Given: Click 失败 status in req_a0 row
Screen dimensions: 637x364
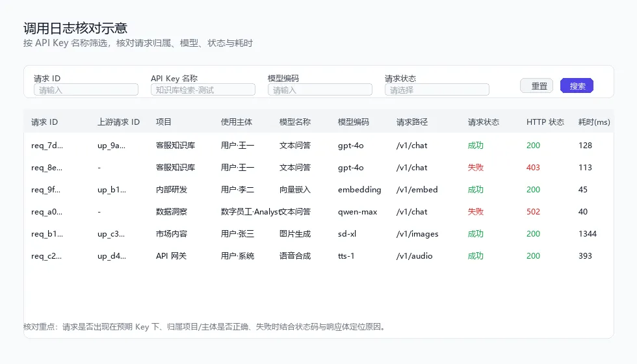Looking at the screenshot, I should point(476,212).
